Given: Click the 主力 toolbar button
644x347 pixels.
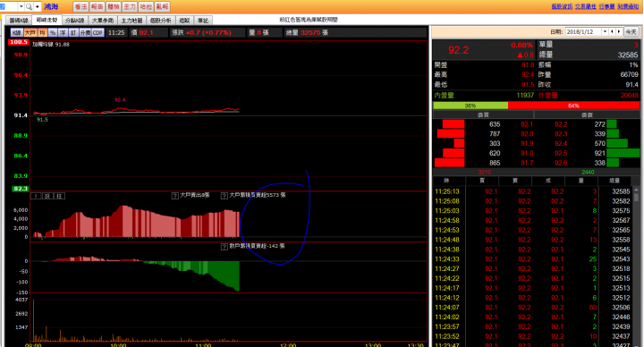Looking at the screenshot, I should pos(130,6).
